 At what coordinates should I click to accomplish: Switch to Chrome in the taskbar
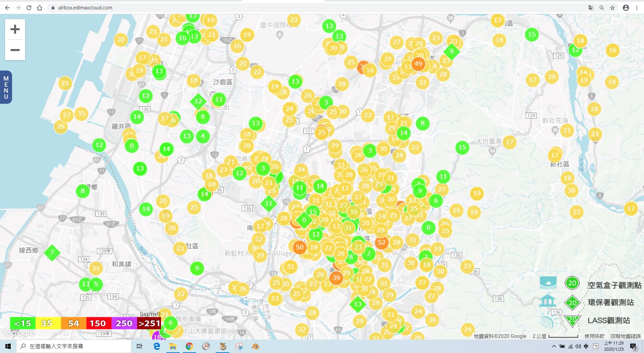[190, 346]
